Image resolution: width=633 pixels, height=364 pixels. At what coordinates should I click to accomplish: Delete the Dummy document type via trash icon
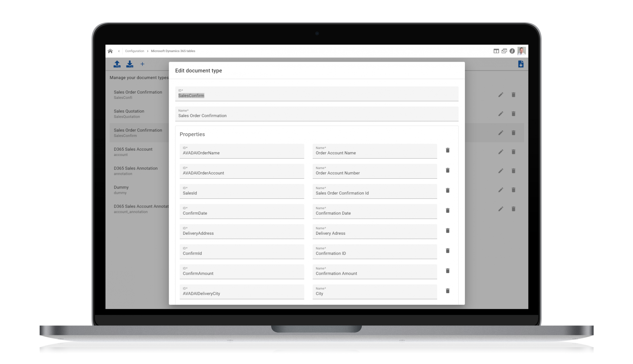point(514,190)
